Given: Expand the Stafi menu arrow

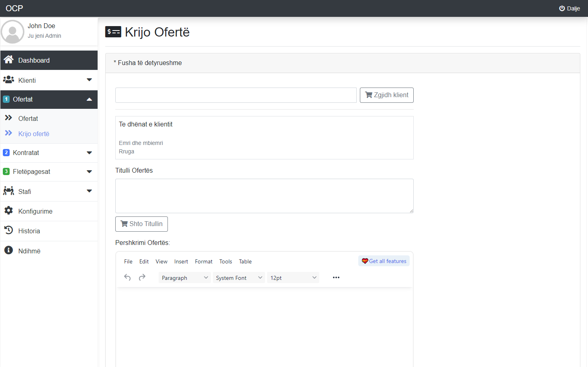Looking at the screenshot, I should pyautogui.click(x=89, y=191).
